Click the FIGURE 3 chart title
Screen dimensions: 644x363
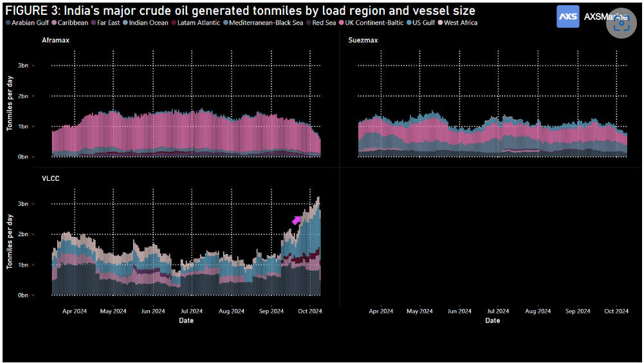[240, 10]
